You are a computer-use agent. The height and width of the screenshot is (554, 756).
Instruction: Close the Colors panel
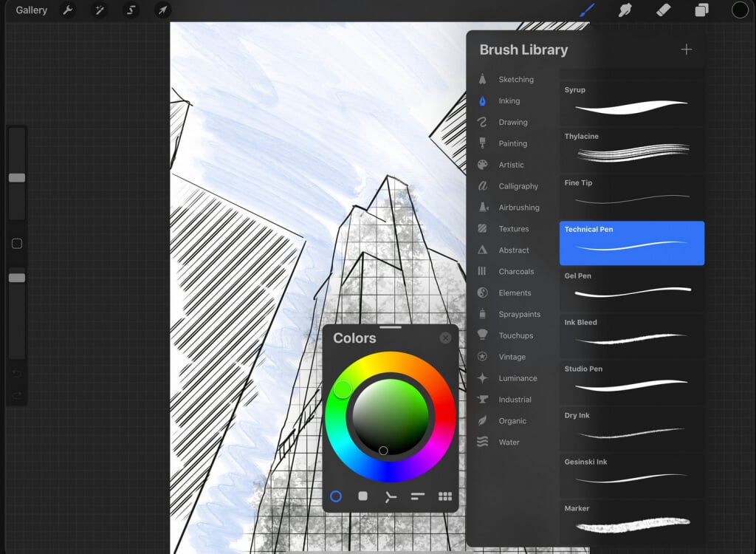click(x=445, y=338)
